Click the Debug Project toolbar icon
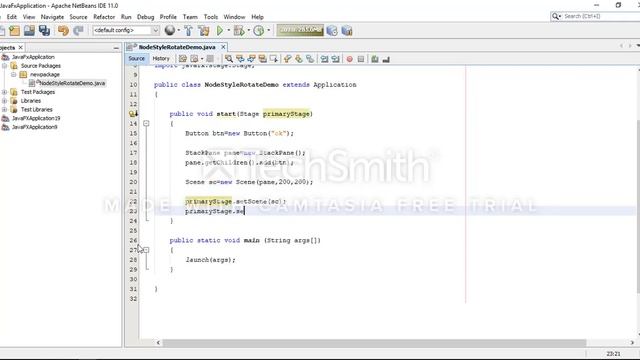The image size is (640, 360). coord(239,31)
